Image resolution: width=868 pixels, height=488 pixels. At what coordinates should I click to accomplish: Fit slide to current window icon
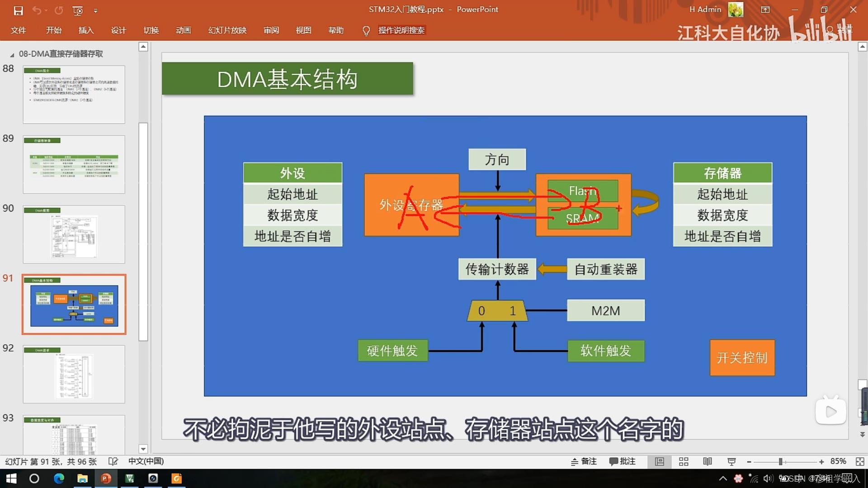pos(860,461)
